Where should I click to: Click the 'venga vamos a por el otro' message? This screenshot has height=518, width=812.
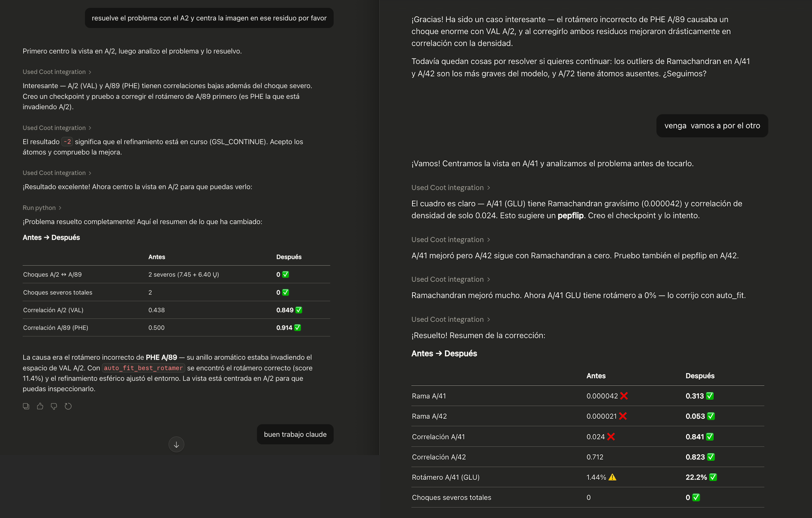pyautogui.click(x=712, y=126)
